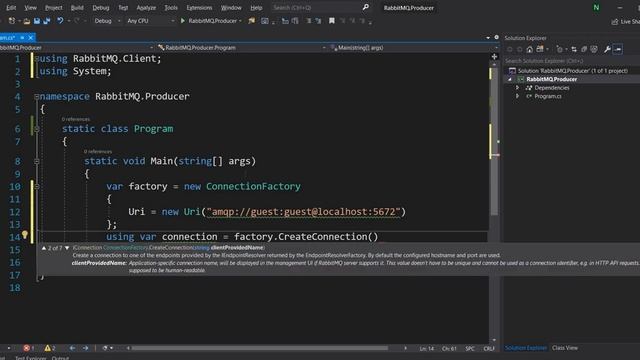Image resolution: width=640 pixels, height=360 pixels.
Task: Navigate backward with the left arrow in status strip
Action: (x=72, y=348)
